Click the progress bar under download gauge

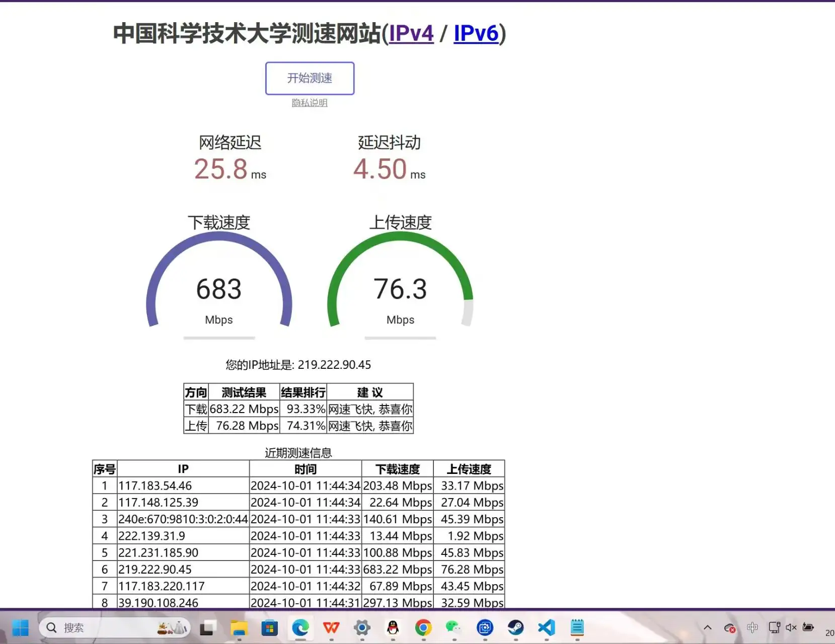219,338
